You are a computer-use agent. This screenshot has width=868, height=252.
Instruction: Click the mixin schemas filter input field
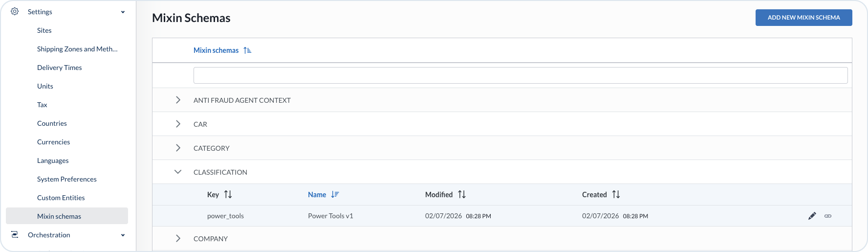pos(521,75)
